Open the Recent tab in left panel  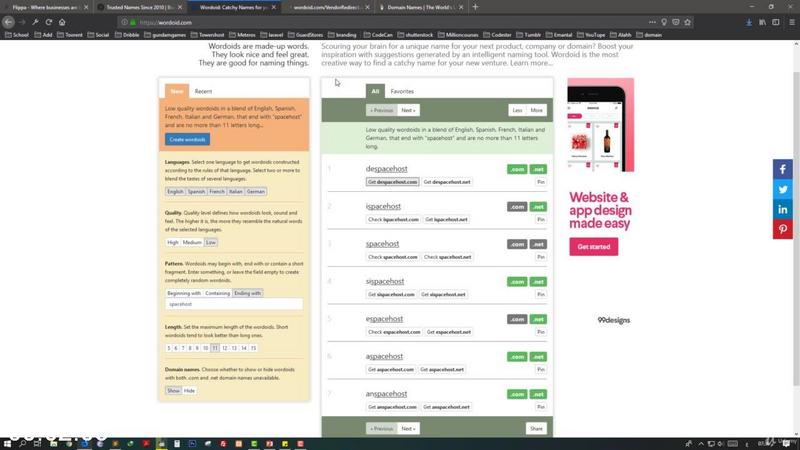[x=203, y=91]
